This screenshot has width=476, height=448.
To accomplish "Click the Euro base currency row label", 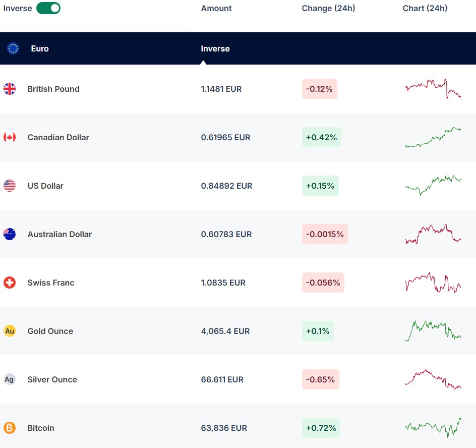I will coord(40,48).
